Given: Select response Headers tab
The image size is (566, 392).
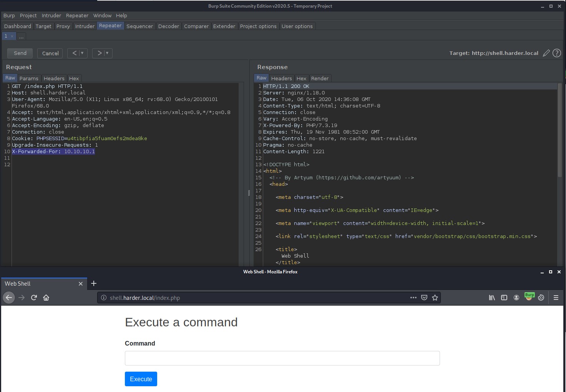Looking at the screenshot, I should click(281, 78).
